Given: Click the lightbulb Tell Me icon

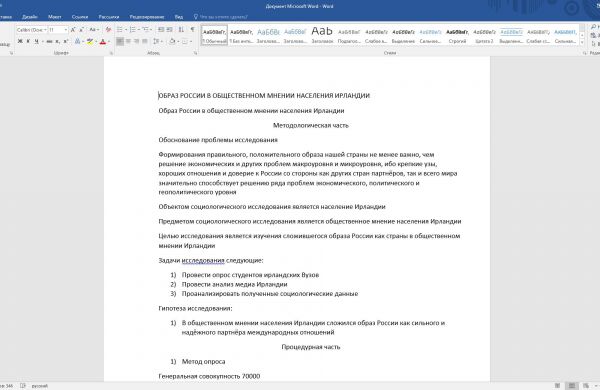Looking at the screenshot, I should 196,17.
